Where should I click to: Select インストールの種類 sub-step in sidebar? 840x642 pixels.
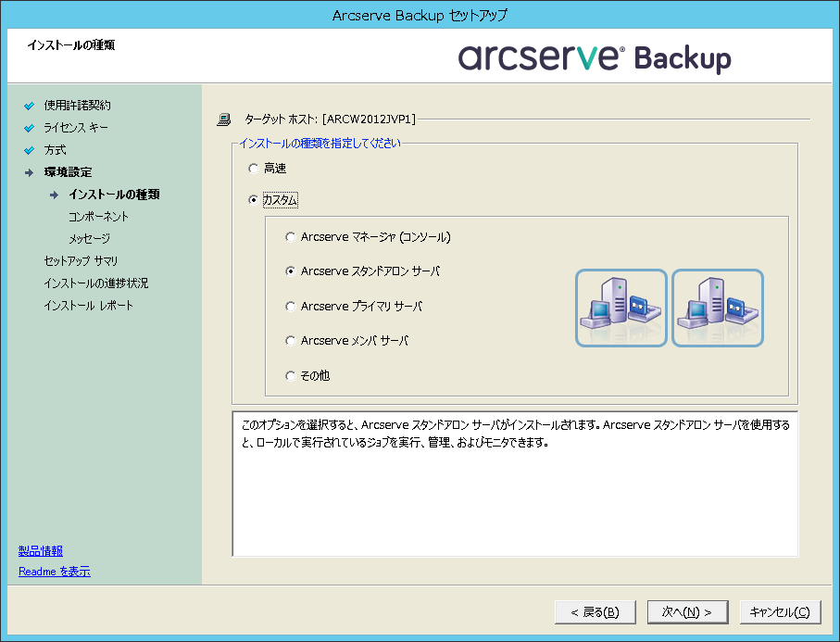click(x=114, y=195)
